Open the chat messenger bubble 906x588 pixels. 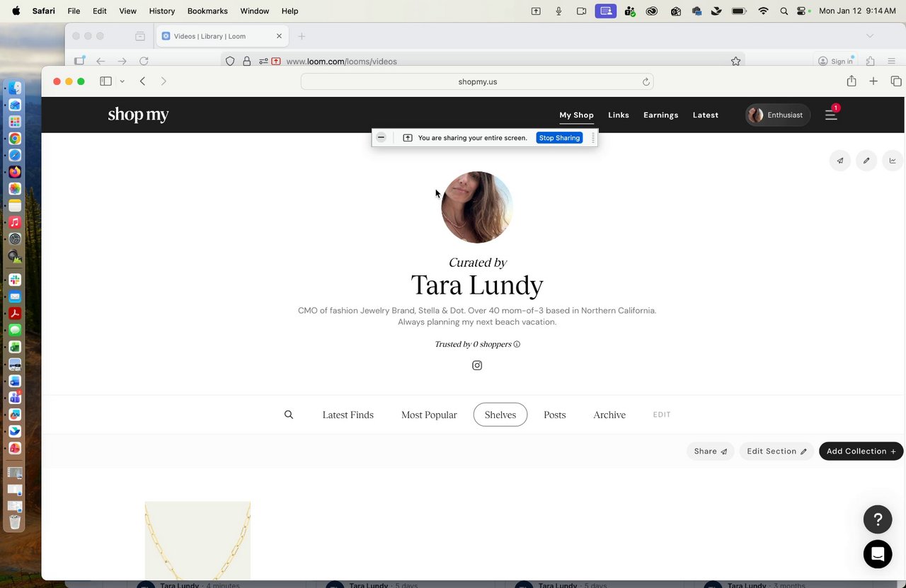tap(878, 554)
